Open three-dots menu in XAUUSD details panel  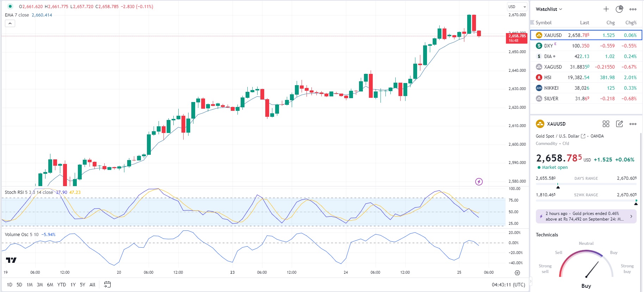633,124
